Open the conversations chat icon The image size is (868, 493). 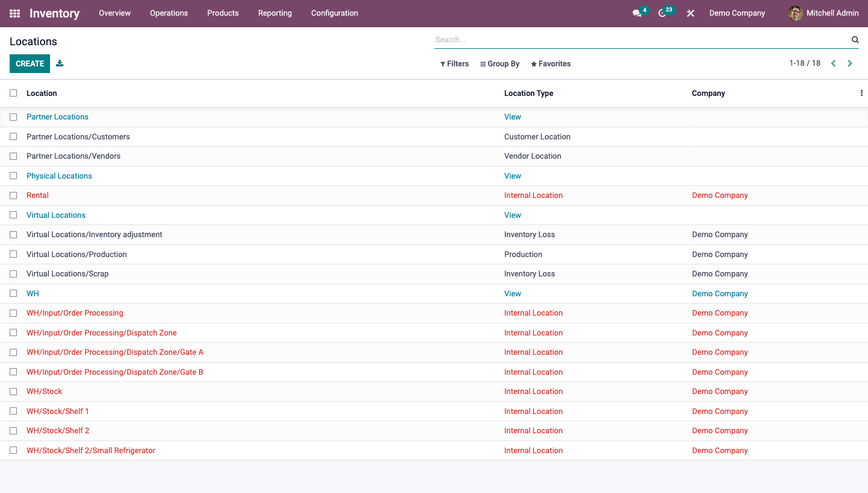(x=637, y=13)
